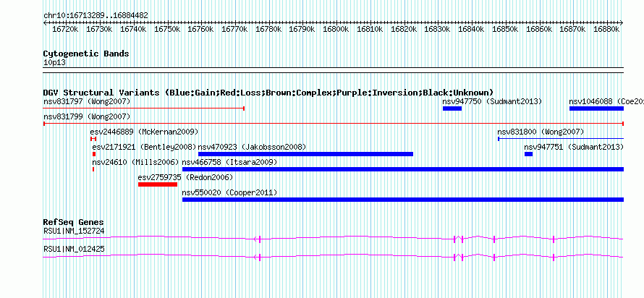Click the 16750k ruler tick label
The image size is (644, 298).
166,29
